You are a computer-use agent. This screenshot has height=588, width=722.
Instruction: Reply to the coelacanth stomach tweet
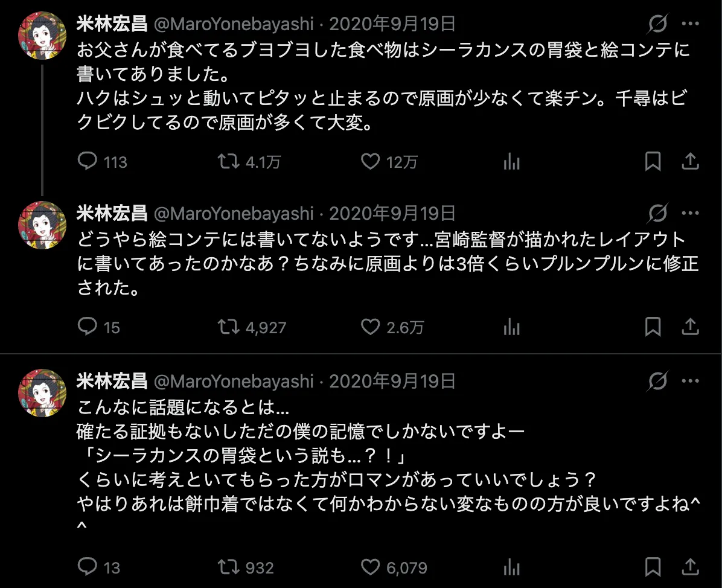pyautogui.click(x=88, y=161)
